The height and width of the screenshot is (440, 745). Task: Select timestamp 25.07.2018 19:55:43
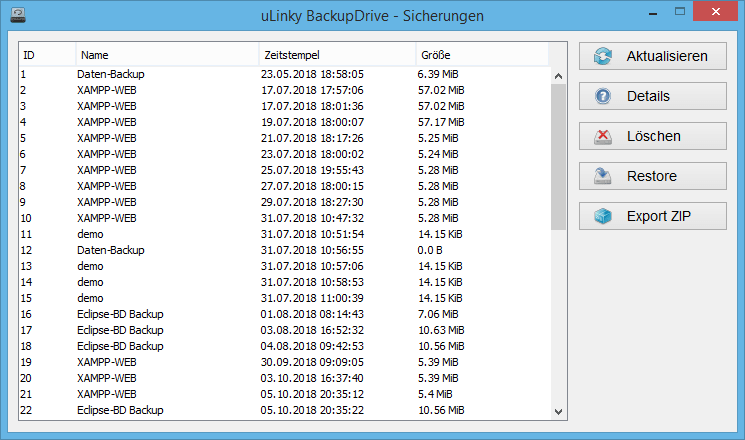pos(312,170)
